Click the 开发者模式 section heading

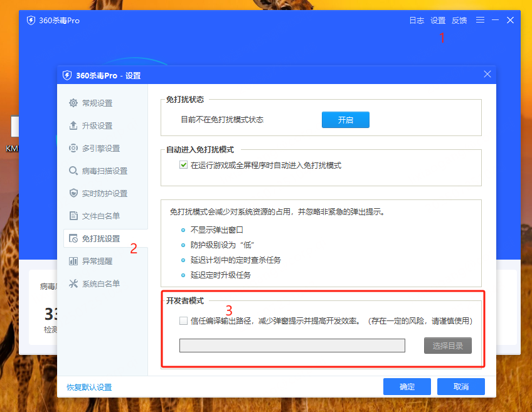tap(185, 301)
